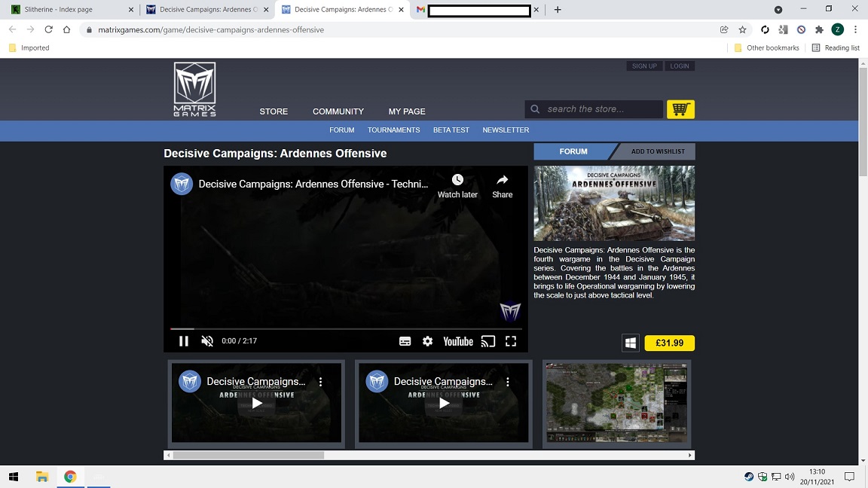The height and width of the screenshot is (488, 868).
Task: Go back in browser
Action: pyautogui.click(x=12, y=29)
